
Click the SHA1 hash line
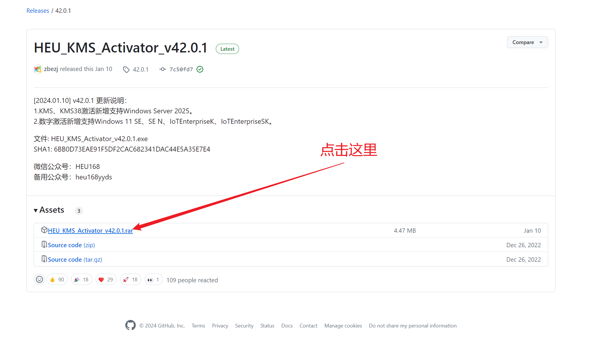click(122, 149)
